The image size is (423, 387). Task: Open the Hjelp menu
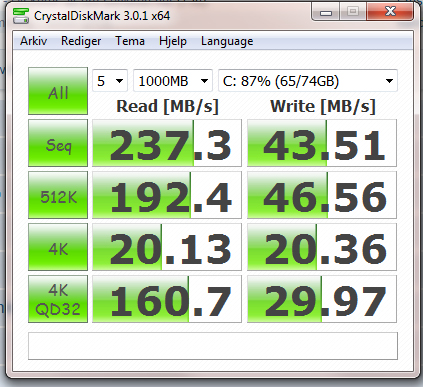pos(173,41)
